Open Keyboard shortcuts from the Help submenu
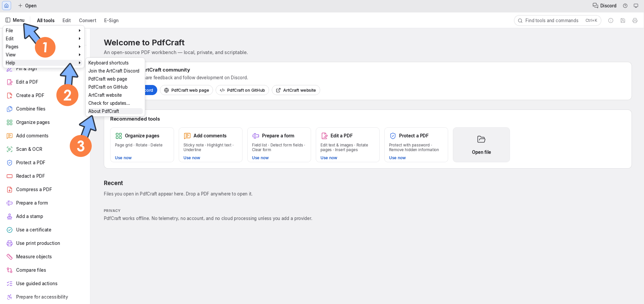644x304 pixels. pyautogui.click(x=115, y=63)
